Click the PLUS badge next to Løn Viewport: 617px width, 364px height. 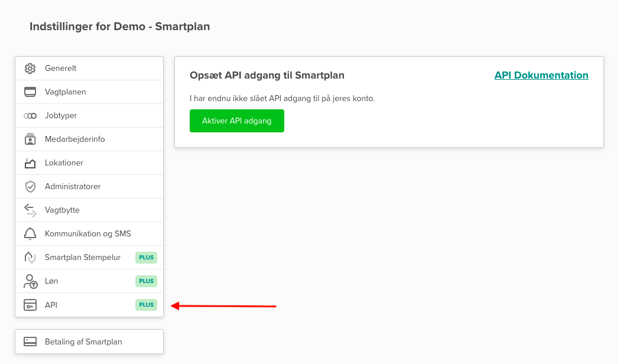146,281
